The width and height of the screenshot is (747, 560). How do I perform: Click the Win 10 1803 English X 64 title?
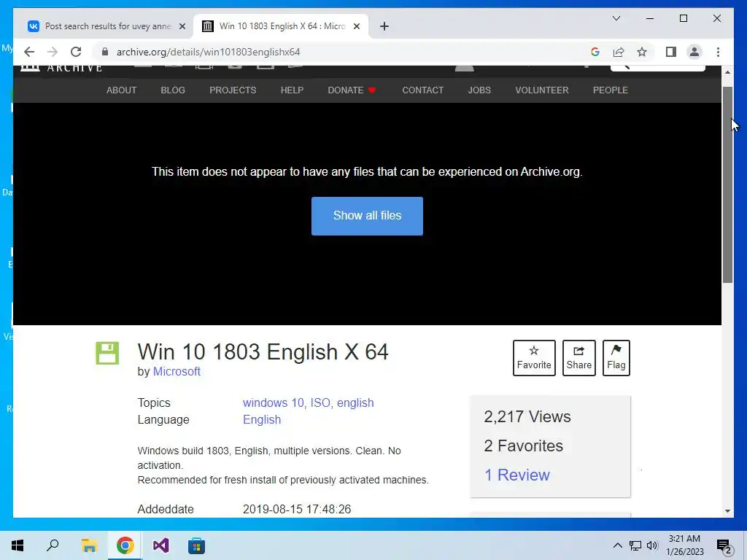point(263,352)
